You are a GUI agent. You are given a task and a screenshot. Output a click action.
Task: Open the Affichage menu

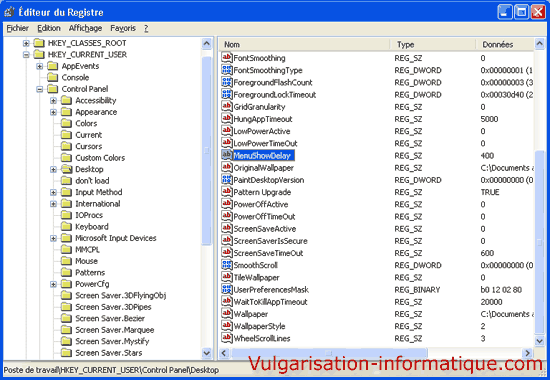[x=85, y=28]
